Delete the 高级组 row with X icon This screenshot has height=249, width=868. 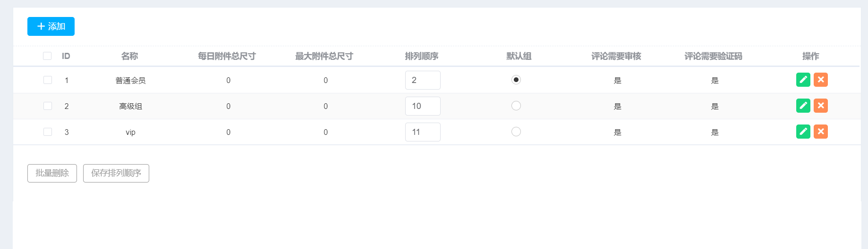(x=821, y=106)
